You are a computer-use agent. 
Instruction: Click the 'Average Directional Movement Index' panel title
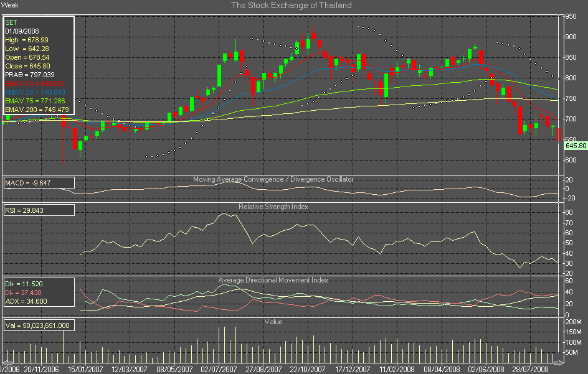click(x=273, y=280)
